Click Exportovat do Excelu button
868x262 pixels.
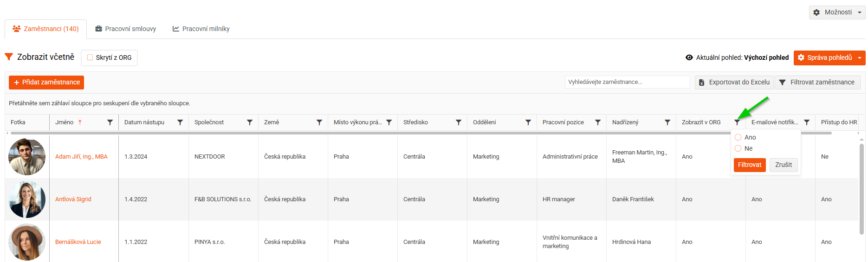pos(734,82)
